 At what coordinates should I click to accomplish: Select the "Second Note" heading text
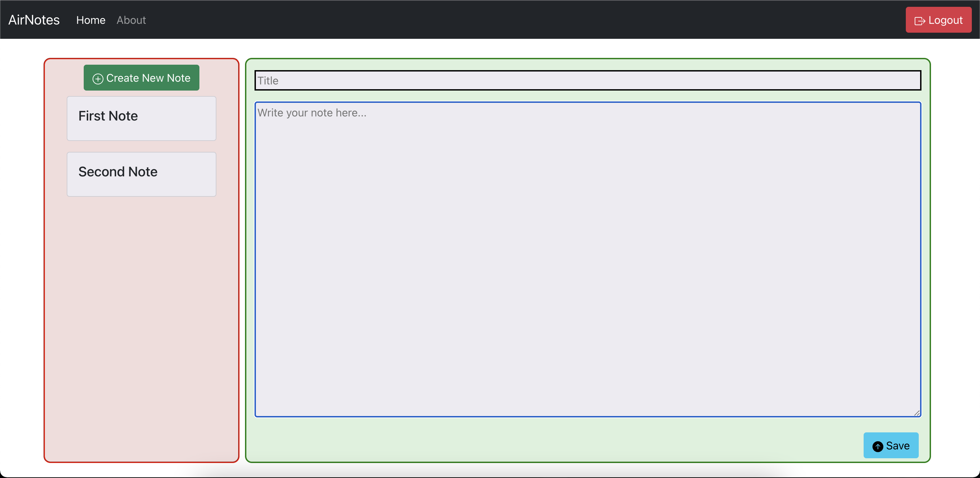pyautogui.click(x=118, y=172)
